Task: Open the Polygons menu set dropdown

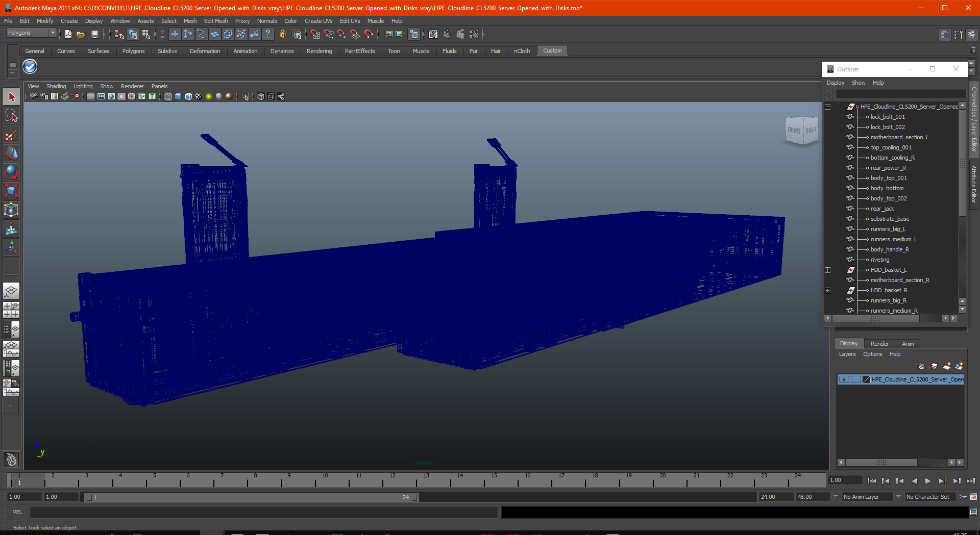Action: [x=31, y=33]
